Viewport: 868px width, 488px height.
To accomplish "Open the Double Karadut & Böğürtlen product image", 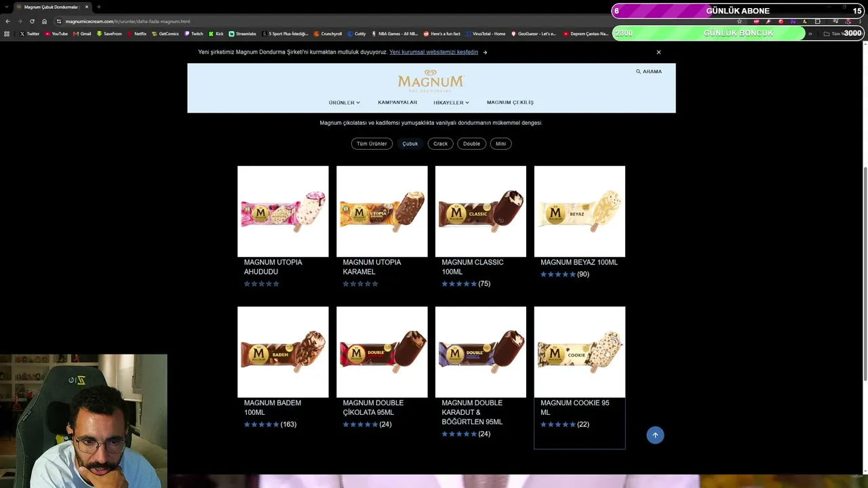I will (x=481, y=352).
